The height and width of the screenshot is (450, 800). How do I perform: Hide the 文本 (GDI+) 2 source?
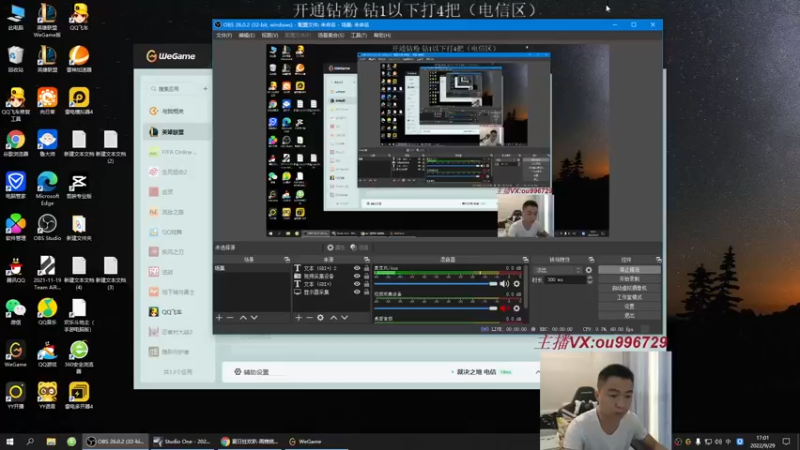357,268
